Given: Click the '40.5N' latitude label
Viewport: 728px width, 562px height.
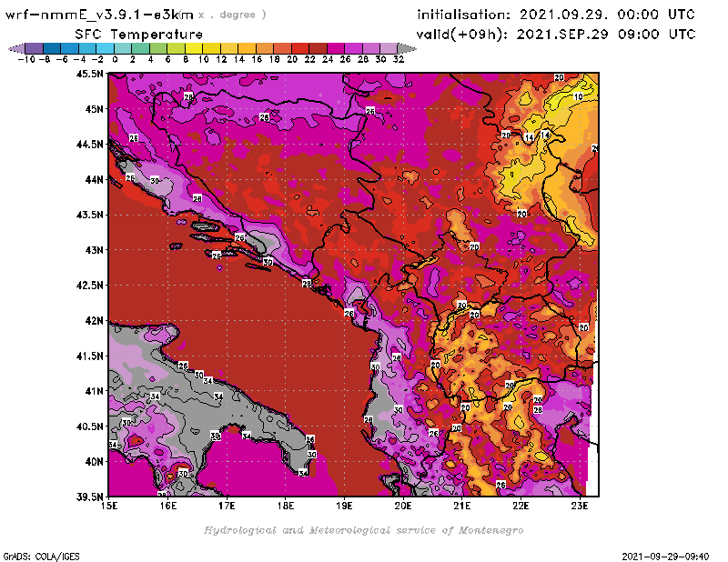Looking at the screenshot, I should point(89,427).
